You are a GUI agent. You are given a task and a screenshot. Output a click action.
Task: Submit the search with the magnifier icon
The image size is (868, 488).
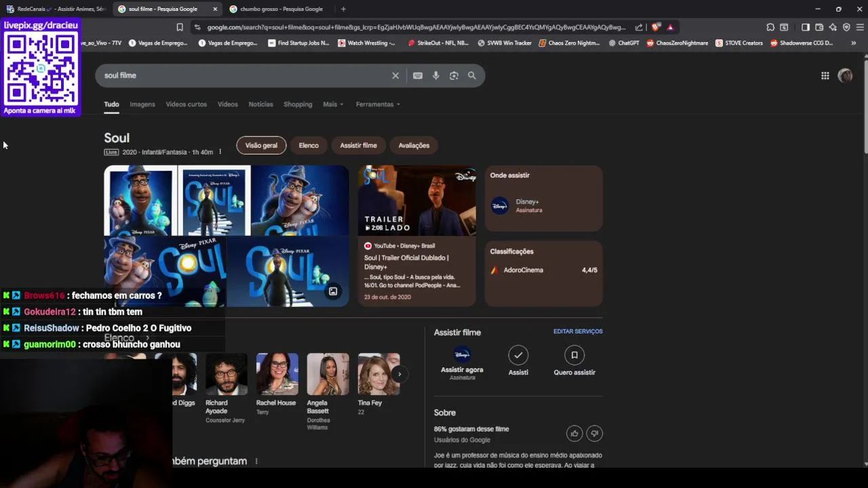tap(472, 75)
